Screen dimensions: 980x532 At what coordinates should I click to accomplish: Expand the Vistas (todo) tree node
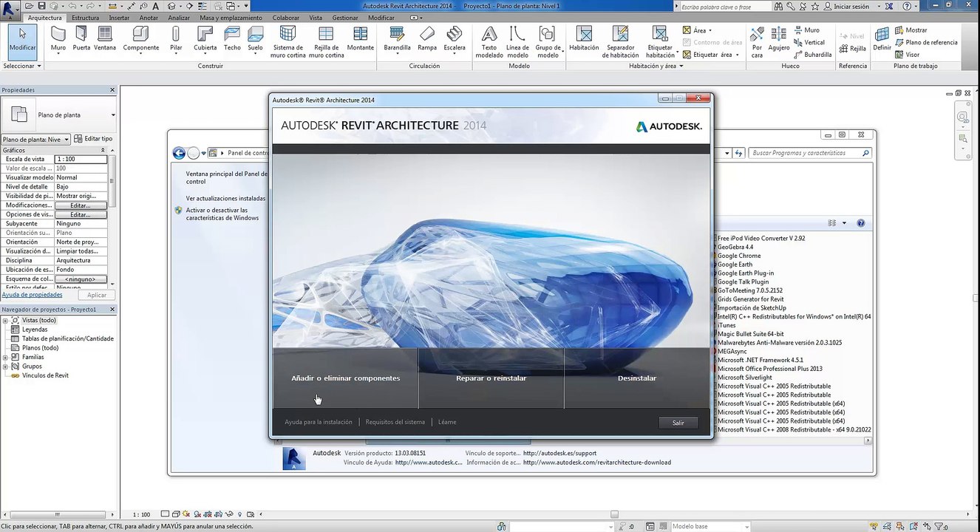tap(5, 321)
